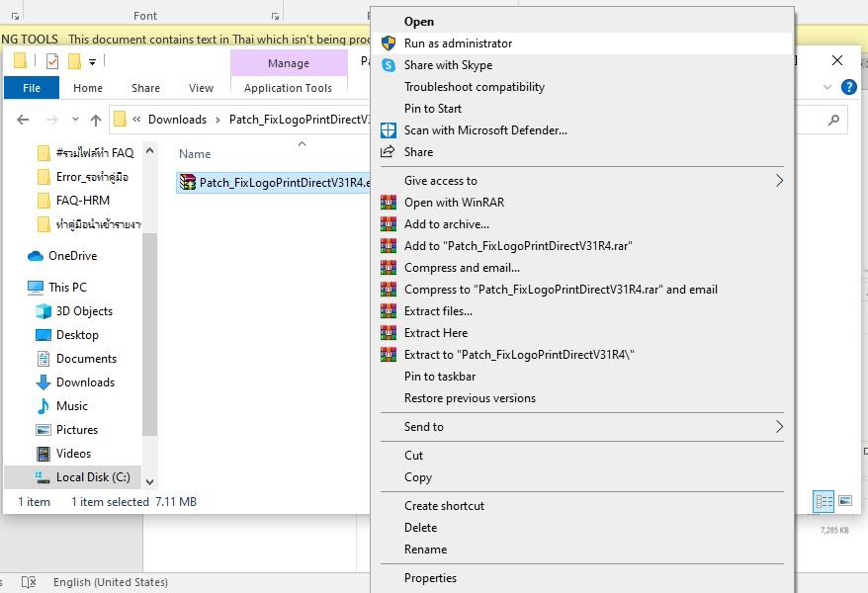Sort files by the Name column header

coord(195,154)
